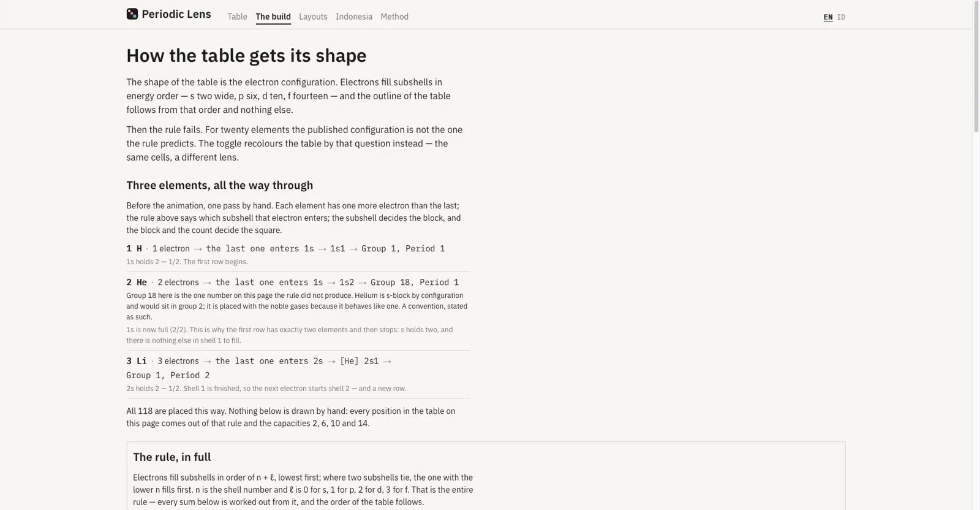The width and height of the screenshot is (980, 510).
Task: Click the Periodic Lens logo icon
Action: pos(132,14)
